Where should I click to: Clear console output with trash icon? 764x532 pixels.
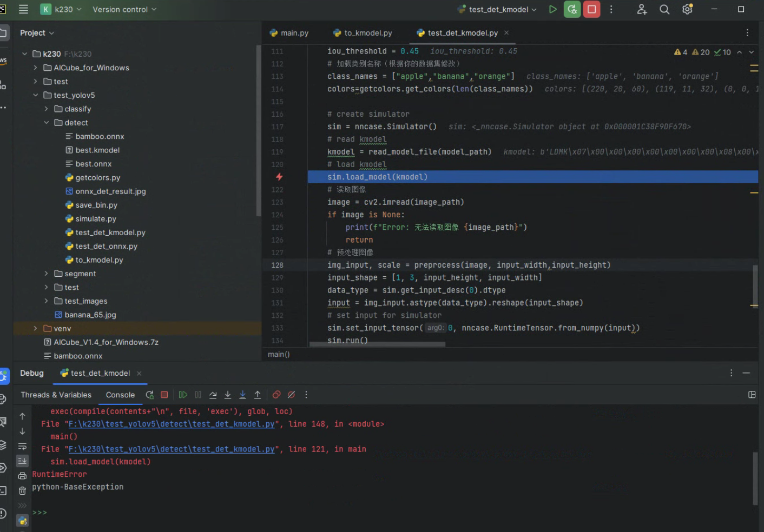tap(22, 490)
